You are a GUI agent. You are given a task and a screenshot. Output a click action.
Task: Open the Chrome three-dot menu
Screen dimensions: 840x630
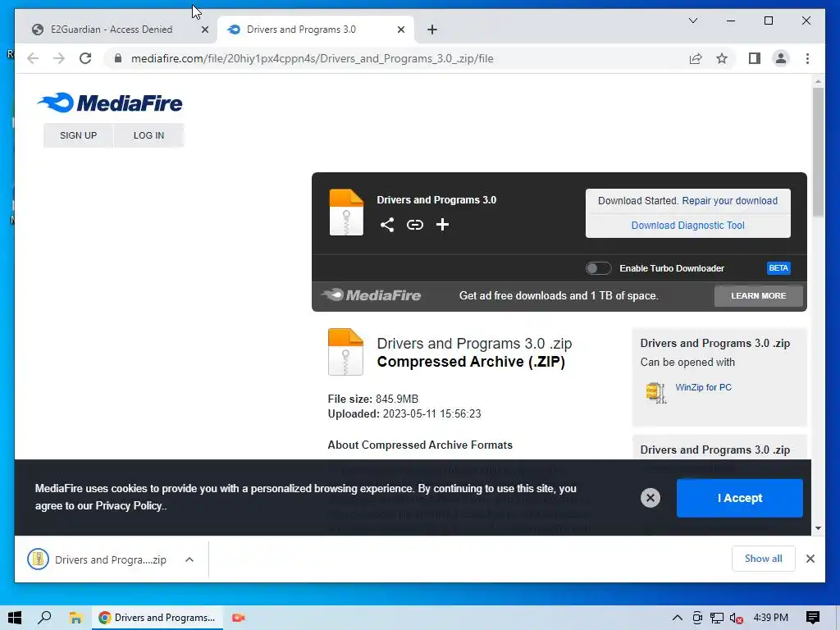coord(807,58)
